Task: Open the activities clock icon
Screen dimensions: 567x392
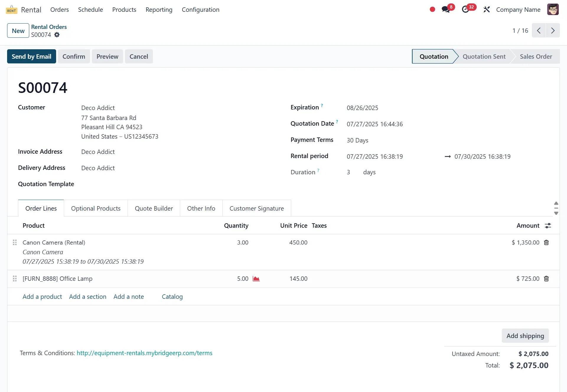Action: tap(465, 9)
